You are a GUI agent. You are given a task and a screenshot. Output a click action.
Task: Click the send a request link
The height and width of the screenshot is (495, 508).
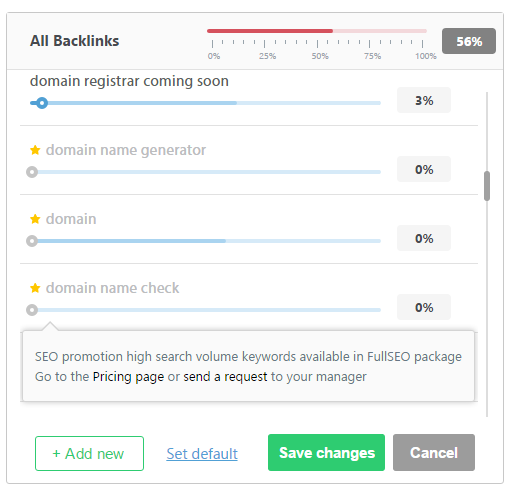pyautogui.click(x=225, y=377)
